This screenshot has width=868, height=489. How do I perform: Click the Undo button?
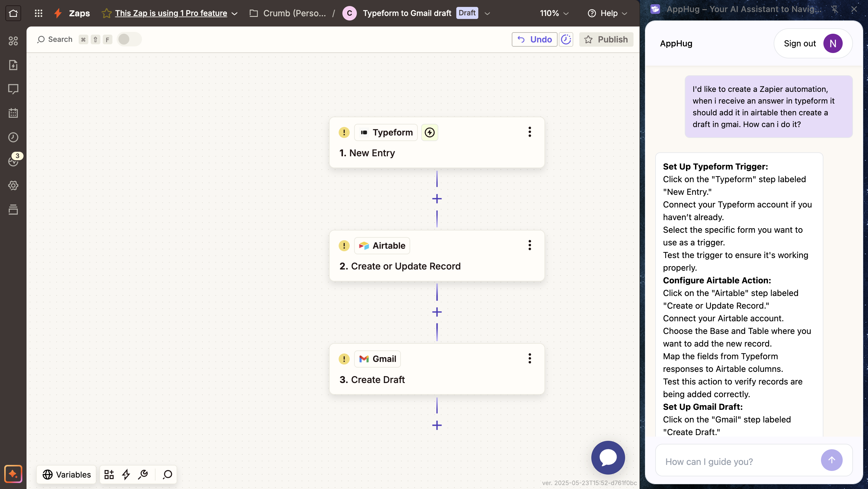pos(534,39)
